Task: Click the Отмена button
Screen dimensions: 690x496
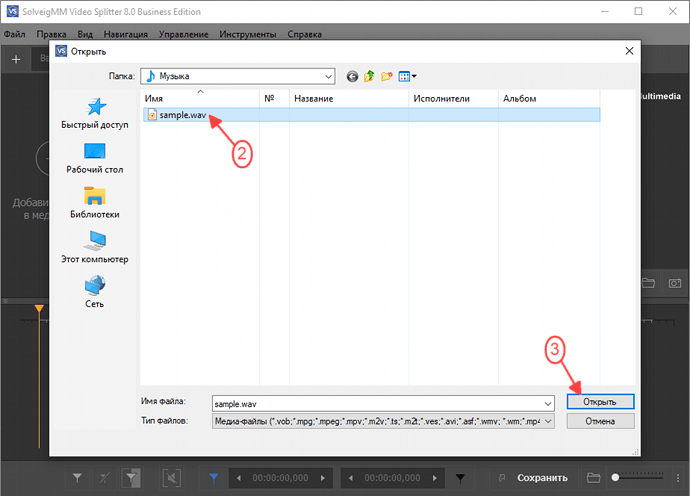Action: click(x=600, y=421)
